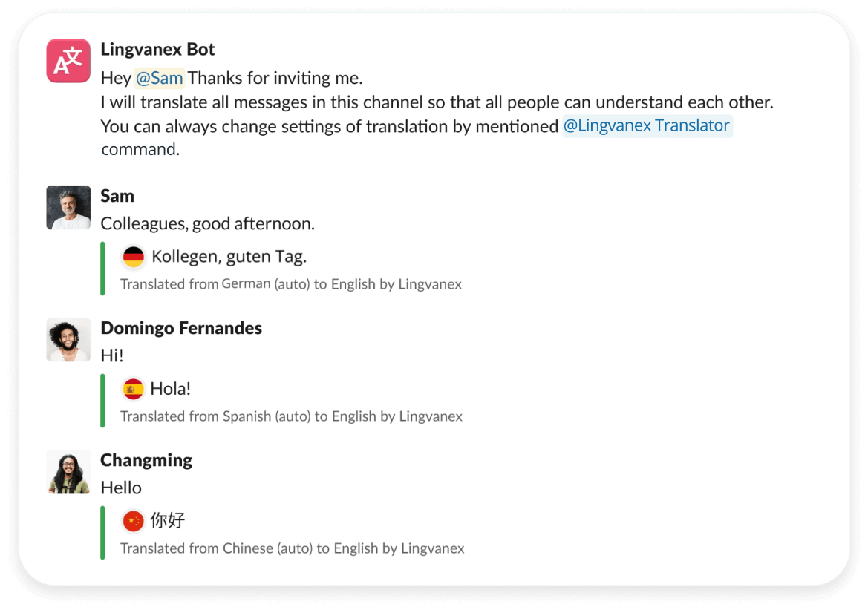Click the Hello message from Changming
The height and width of the screenshot is (610, 868).
[x=121, y=488]
